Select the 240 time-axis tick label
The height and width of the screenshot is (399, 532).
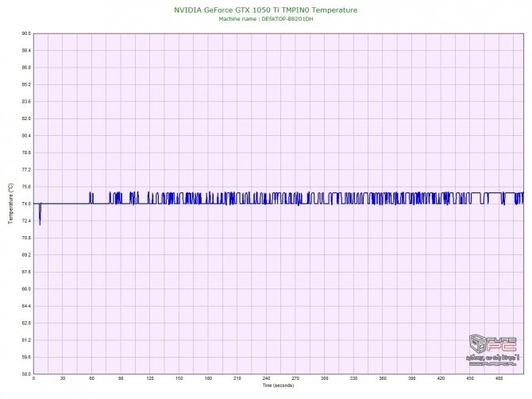pyautogui.click(x=266, y=378)
